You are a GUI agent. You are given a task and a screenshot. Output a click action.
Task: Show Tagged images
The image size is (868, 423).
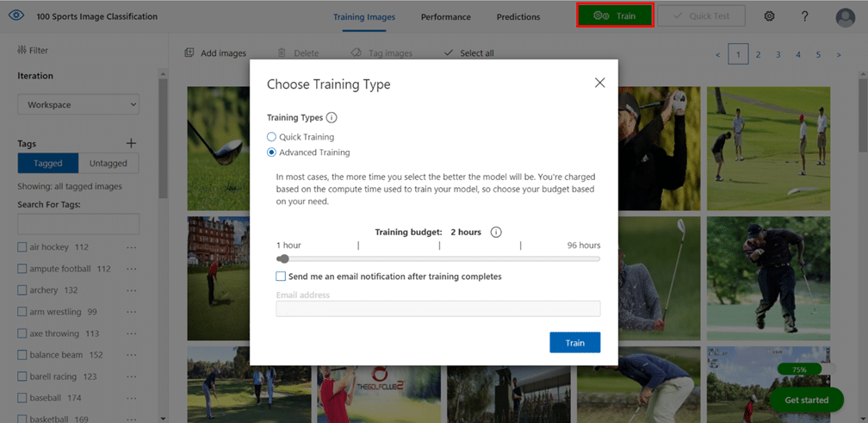(x=48, y=164)
